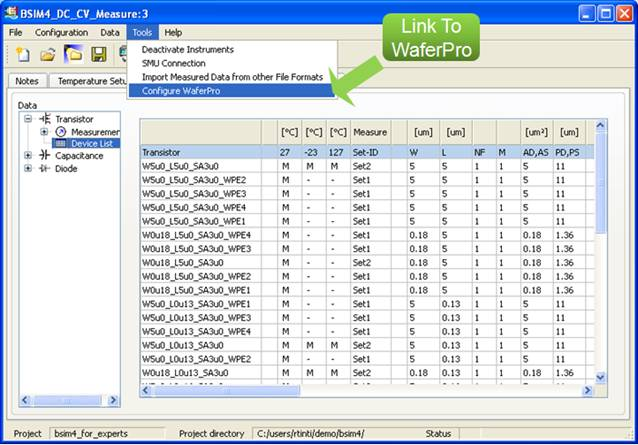638x445 pixels.
Task: Click the New project toolbar icon
Action: coord(22,53)
